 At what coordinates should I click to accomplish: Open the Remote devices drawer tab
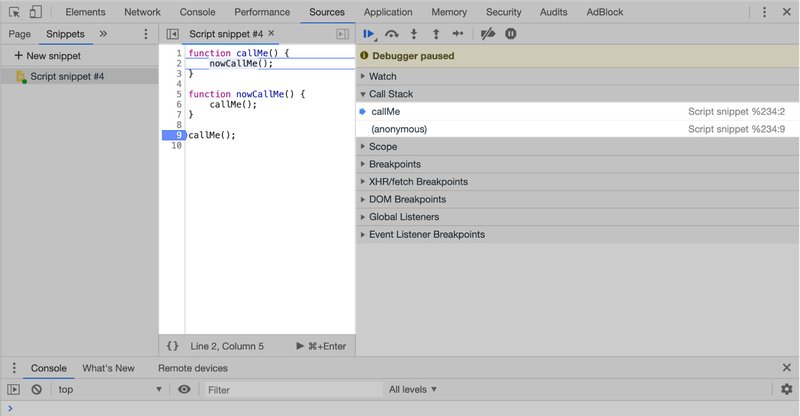193,368
